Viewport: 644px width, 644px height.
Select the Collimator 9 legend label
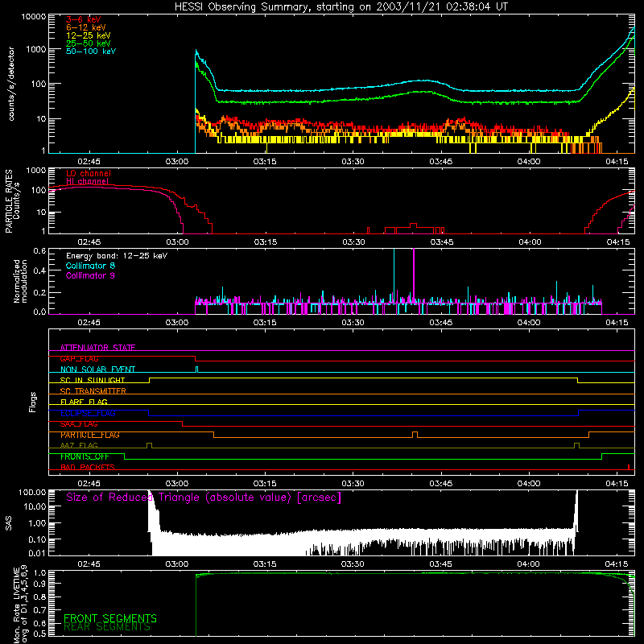click(90, 275)
